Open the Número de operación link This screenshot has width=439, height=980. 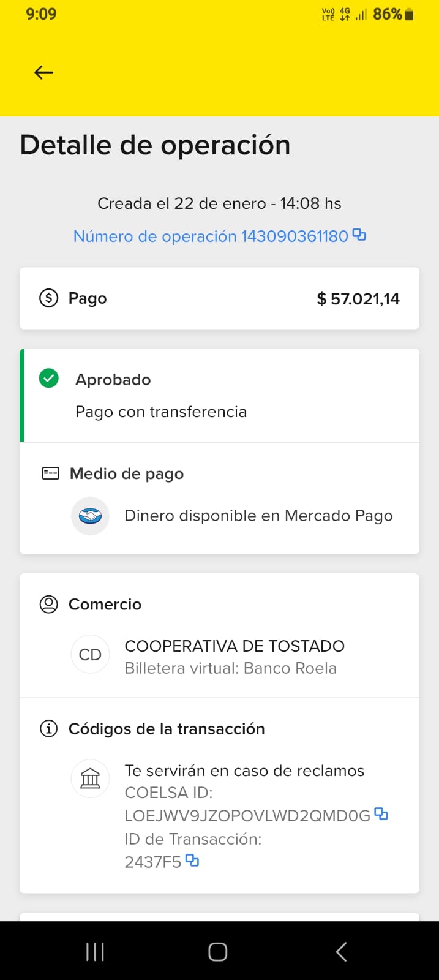[x=210, y=236]
